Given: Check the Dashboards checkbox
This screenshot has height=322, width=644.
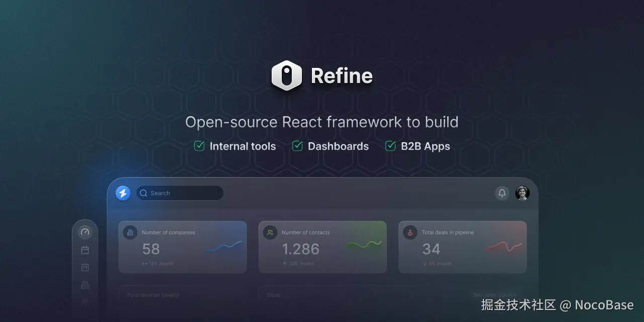Looking at the screenshot, I should pos(297,146).
